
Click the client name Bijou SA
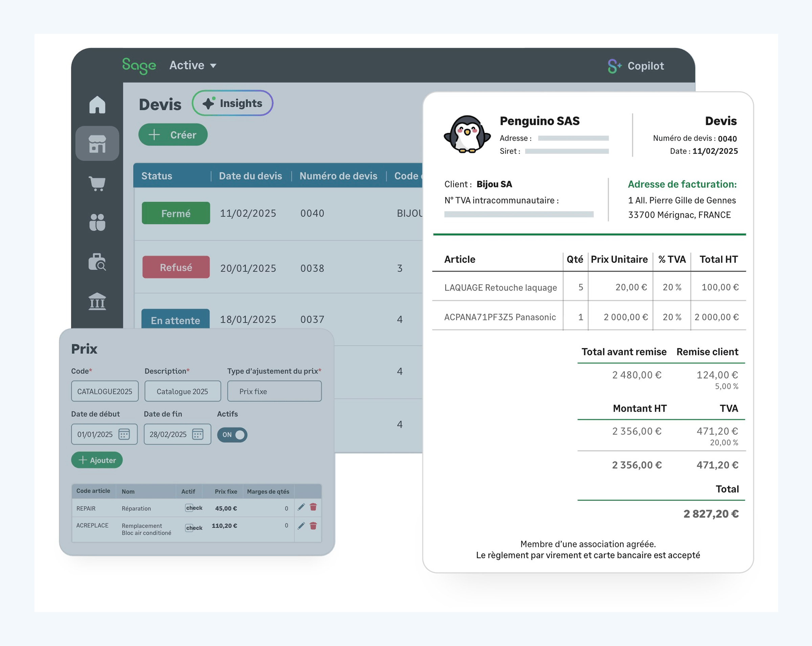point(494,184)
